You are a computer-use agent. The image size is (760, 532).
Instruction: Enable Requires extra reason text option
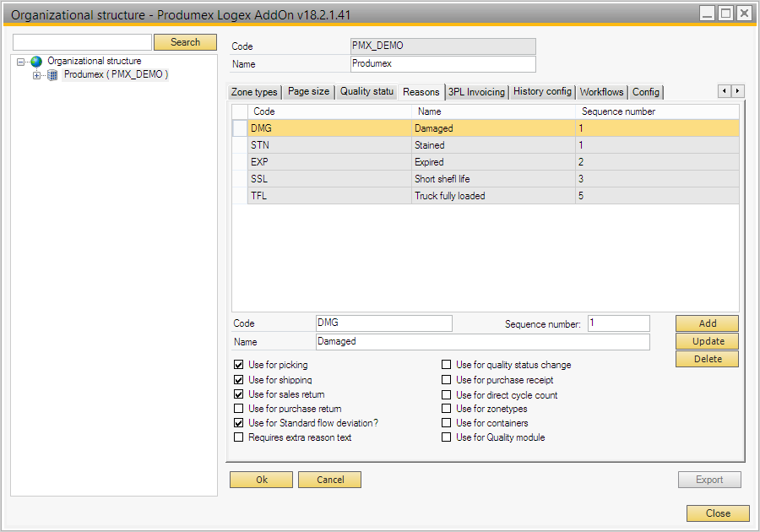(239, 437)
